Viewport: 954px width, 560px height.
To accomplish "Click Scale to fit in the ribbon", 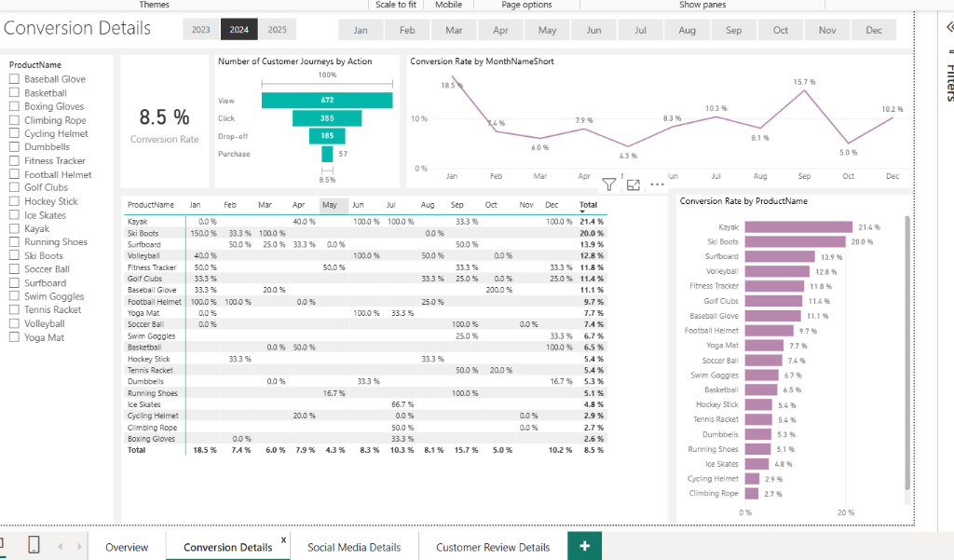I will [396, 5].
